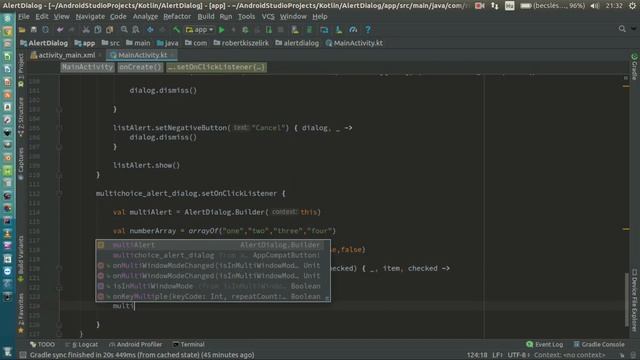Click the Sync Project with Gradle icon
Image resolution: width=640 pixels, height=360 pixels.
pos(309,30)
